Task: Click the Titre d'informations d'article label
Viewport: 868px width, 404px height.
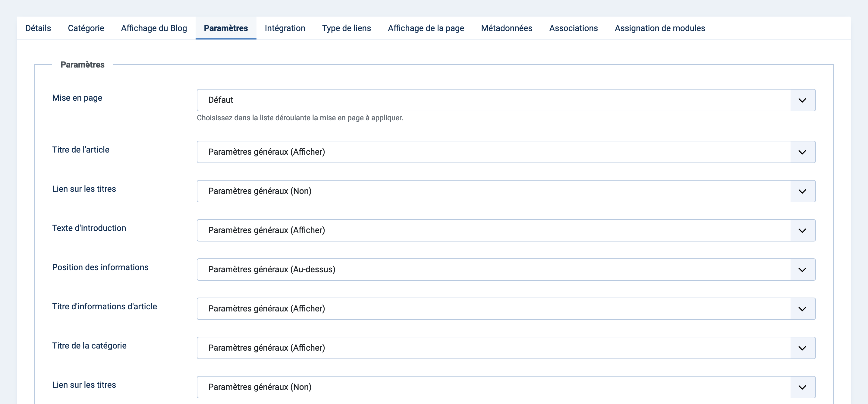Action: 105,306
